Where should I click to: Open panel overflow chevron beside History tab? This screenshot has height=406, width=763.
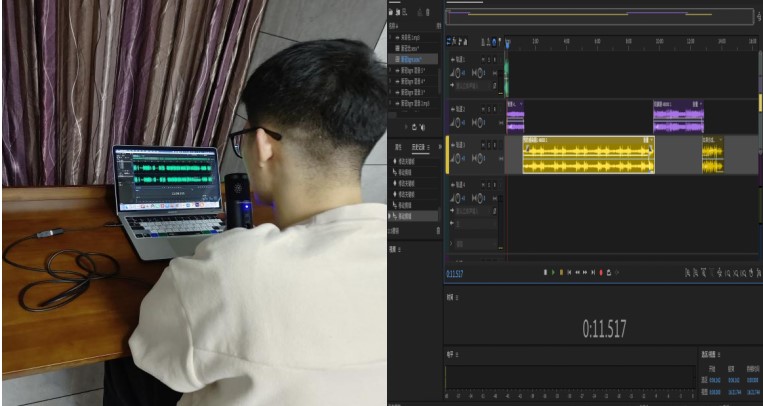coord(440,147)
